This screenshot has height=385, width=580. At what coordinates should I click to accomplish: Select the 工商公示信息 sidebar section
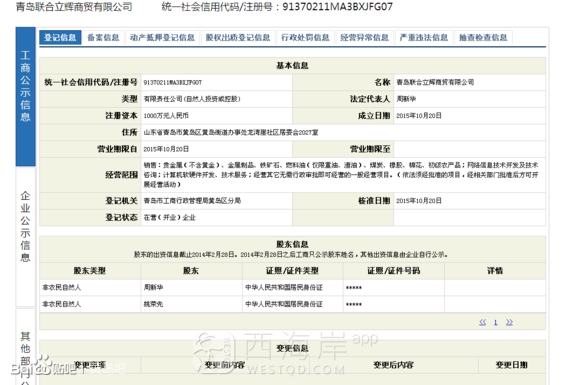(x=25, y=97)
